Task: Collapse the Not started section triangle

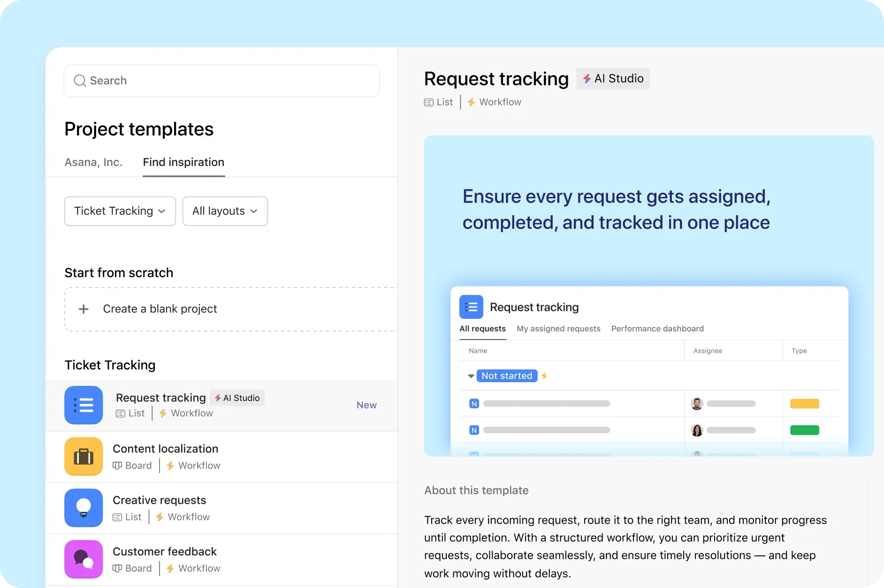Action: coord(471,376)
